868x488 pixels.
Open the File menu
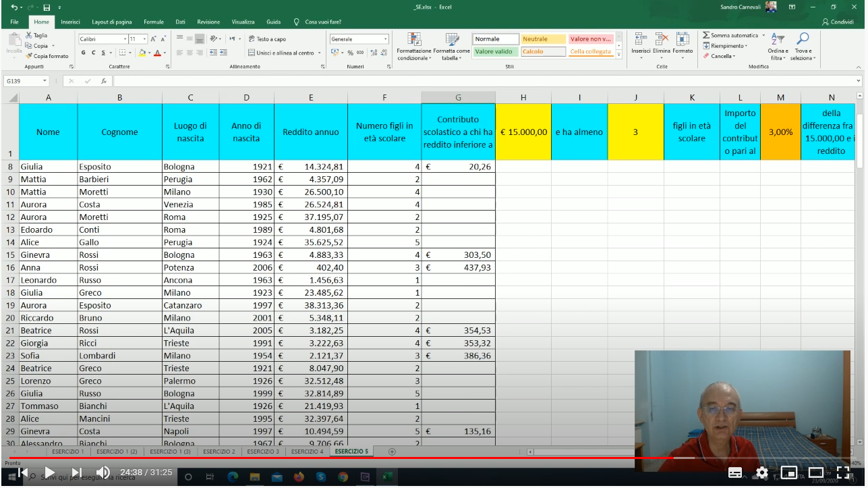(x=14, y=22)
